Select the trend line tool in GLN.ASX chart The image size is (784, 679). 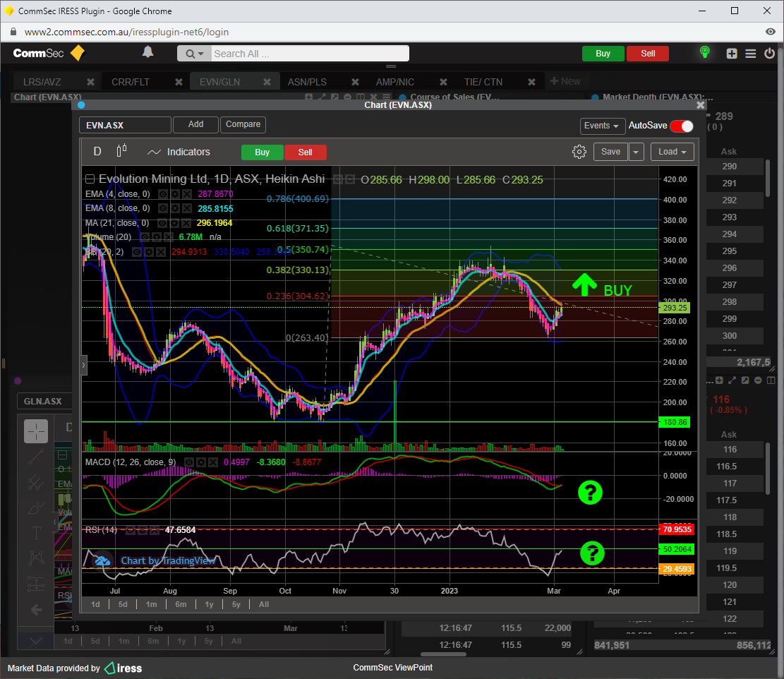tap(36, 457)
